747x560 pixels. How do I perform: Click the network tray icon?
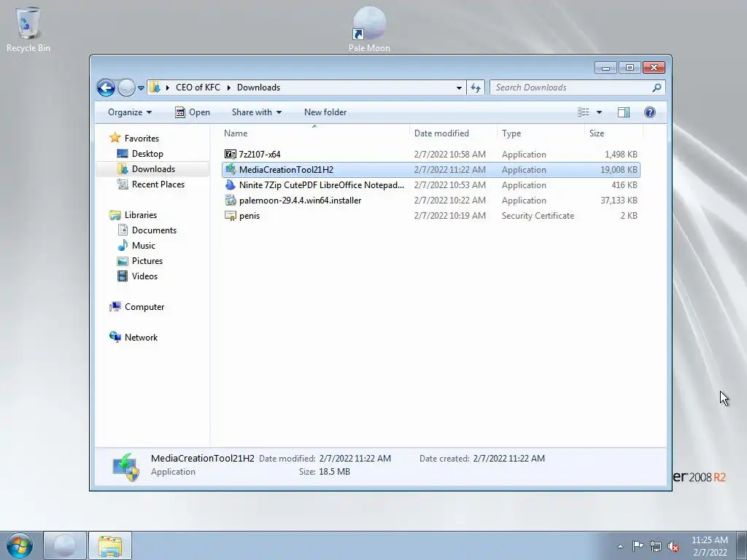coord(656,547)
